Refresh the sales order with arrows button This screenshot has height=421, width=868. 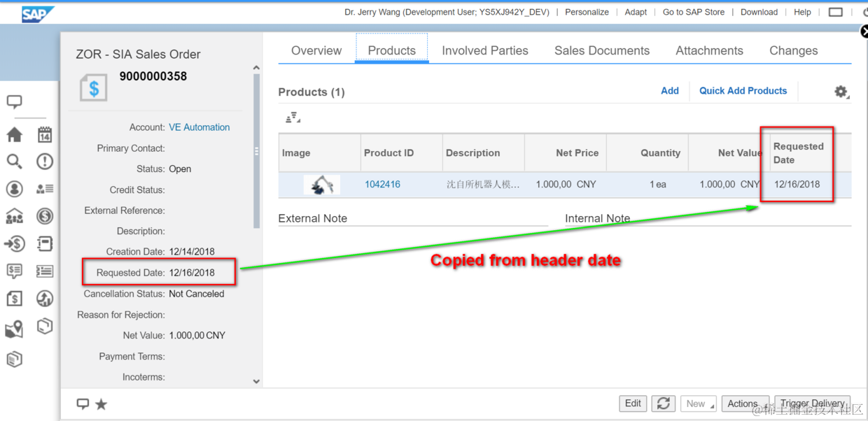664,404
